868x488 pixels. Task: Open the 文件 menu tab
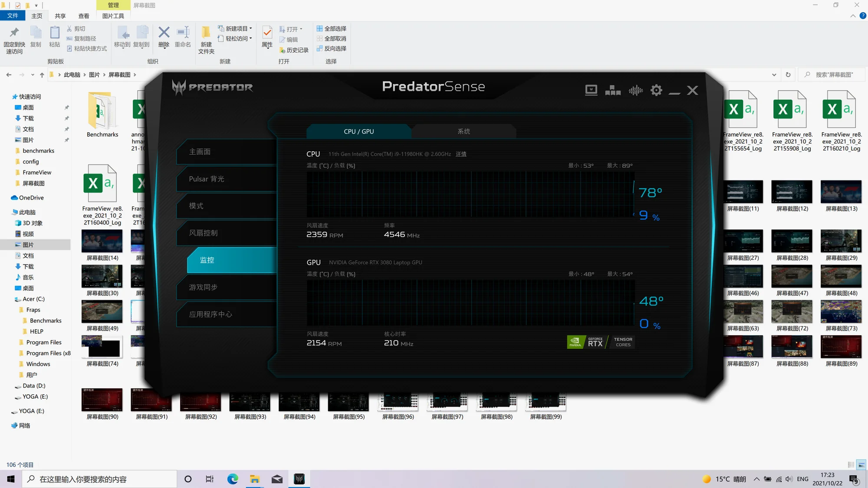click(13, 16)
